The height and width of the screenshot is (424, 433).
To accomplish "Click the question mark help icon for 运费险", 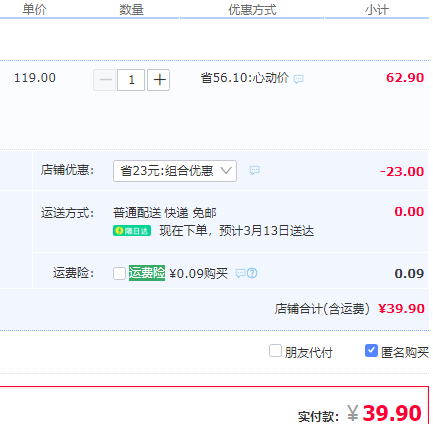I will [x=252, y=273].
